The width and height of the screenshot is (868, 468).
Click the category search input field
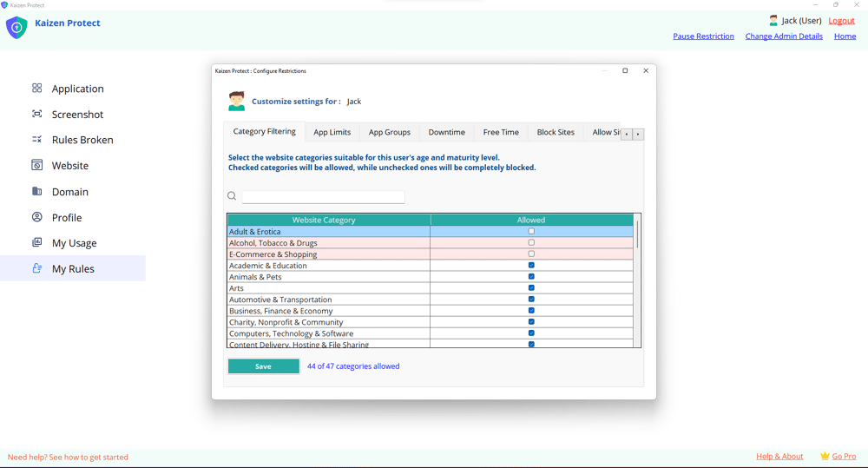[323, 197]
